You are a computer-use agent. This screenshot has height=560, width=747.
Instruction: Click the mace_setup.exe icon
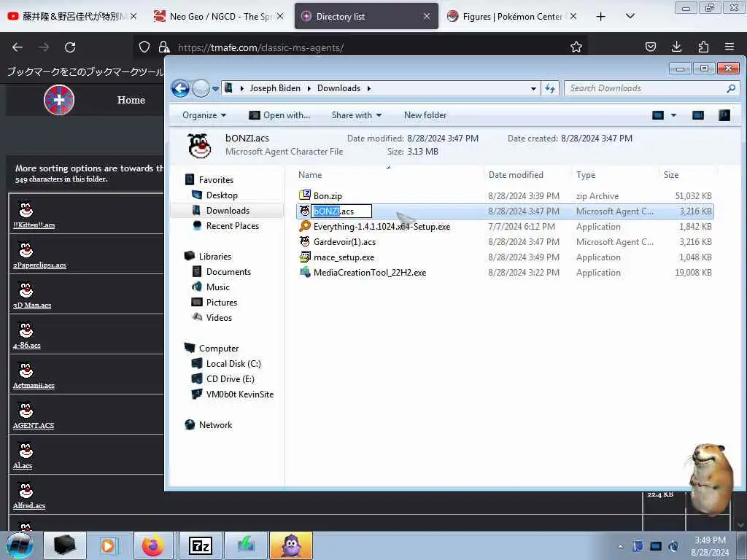(305, 257)
